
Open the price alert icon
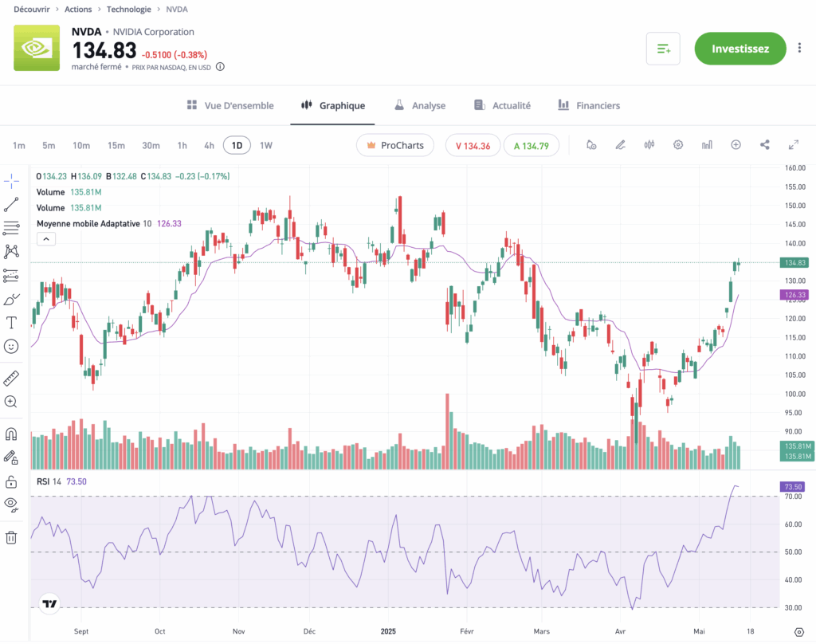pos(591,145)
